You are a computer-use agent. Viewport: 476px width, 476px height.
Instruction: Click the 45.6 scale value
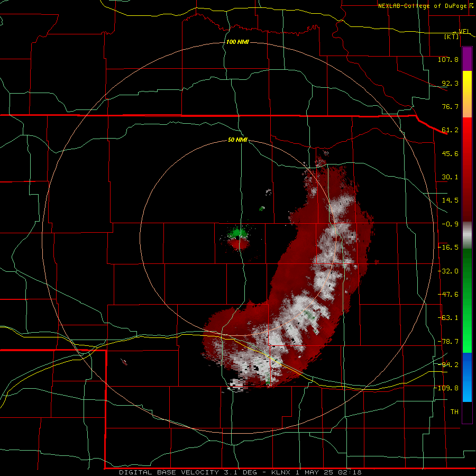(x=450, y=153)
